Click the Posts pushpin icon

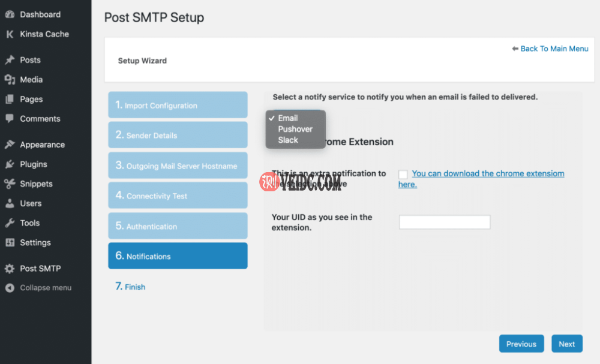[10, 60]
